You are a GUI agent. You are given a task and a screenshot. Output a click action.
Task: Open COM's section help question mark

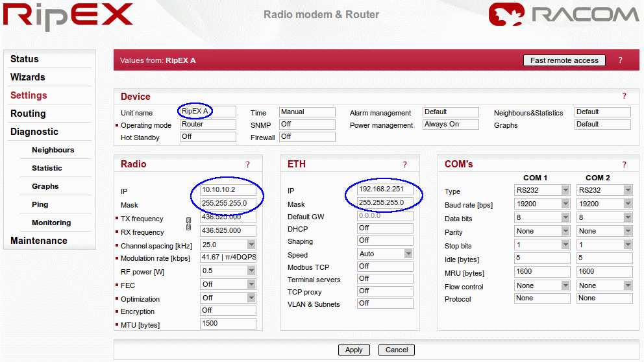pyautogui.click(x=625, y=165)
